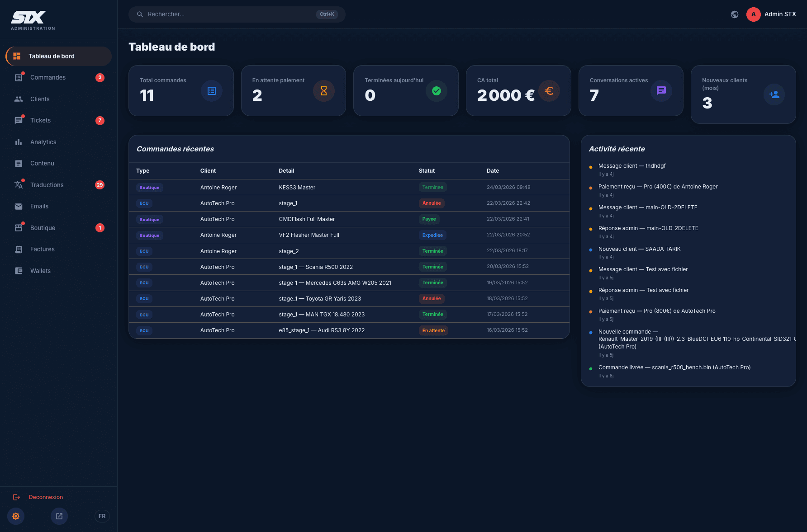This screenshot has height=532, width=807.
Task: Open the Tickets section
Action: pyautogui.click(x=59, y=121)
